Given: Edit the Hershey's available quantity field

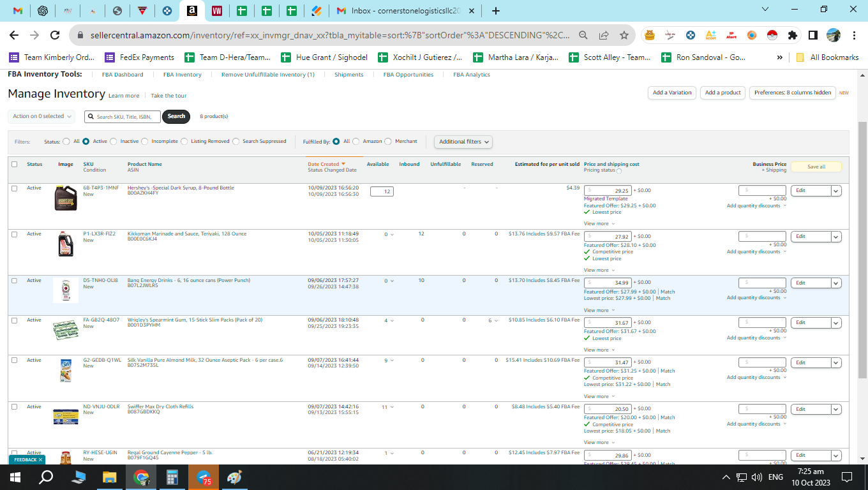Looking at the screenshot, I should click(x=382, y=191).
